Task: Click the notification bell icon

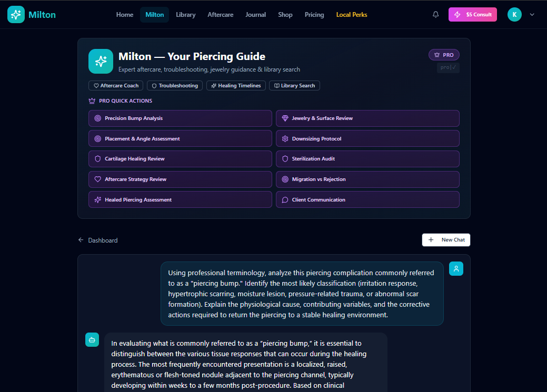Action: [x=435, y=15]
